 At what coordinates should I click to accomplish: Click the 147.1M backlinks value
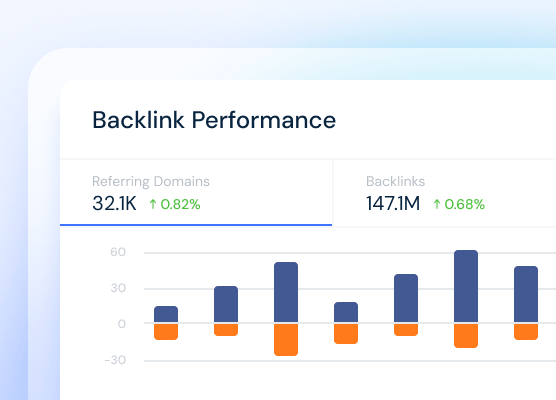393,204
